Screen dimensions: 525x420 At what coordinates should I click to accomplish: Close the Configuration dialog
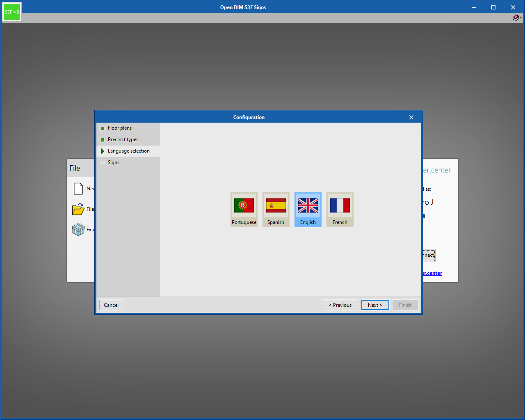coord(411,117)
